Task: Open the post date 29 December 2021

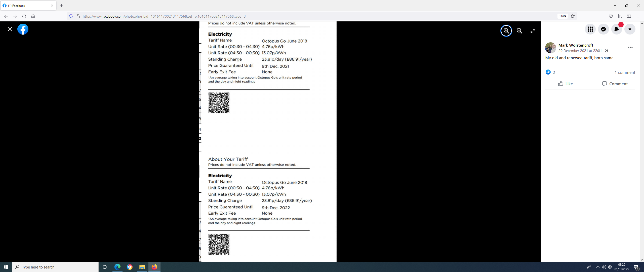Action: coord(580,51)
